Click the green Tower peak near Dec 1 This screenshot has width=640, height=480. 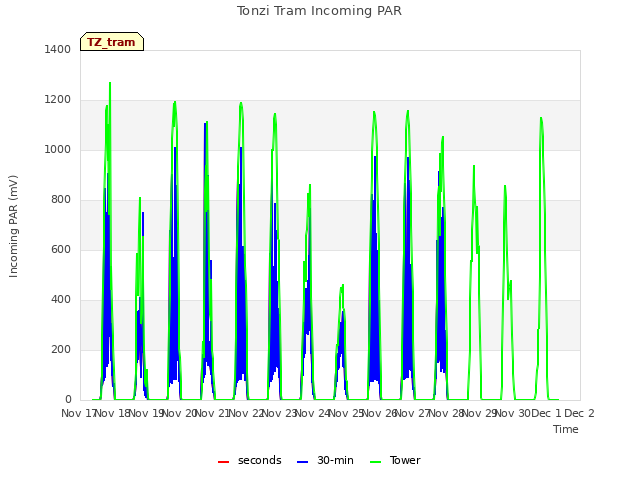541,118
